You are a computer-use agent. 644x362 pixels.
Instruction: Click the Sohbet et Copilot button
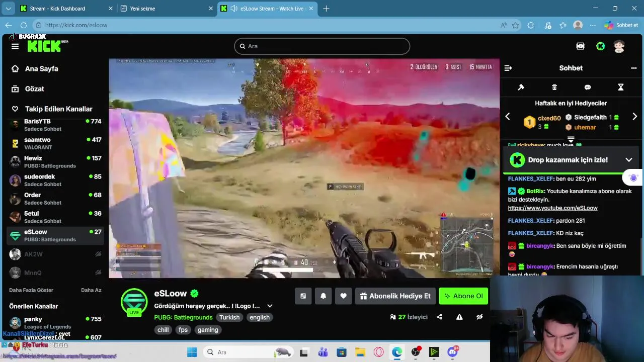pos(621,25)
